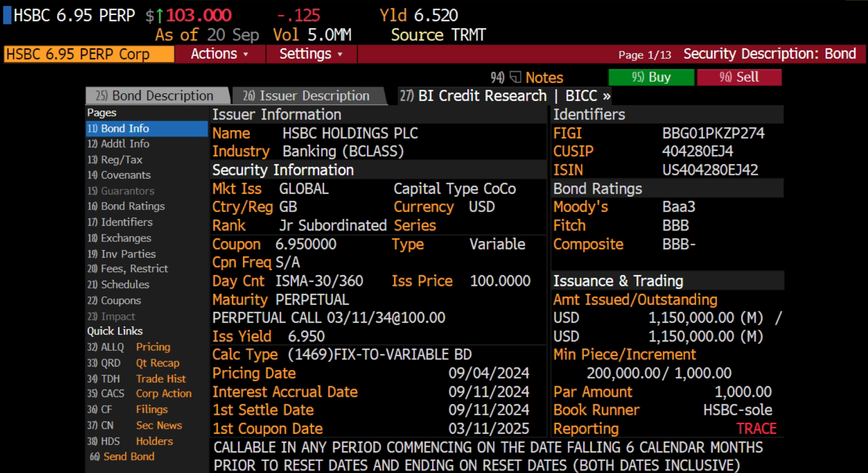
Task: Open the Fees, Restrict page
Action: [x=128, y=269]
